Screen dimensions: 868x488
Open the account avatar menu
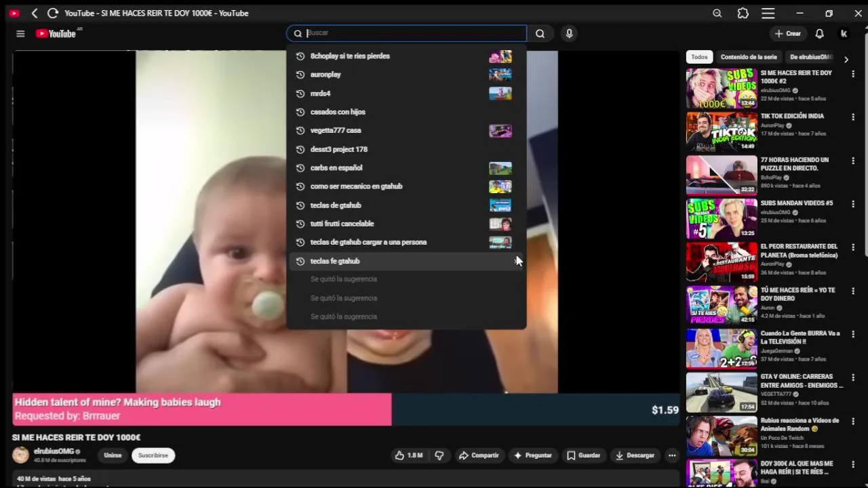coord(844,33)
